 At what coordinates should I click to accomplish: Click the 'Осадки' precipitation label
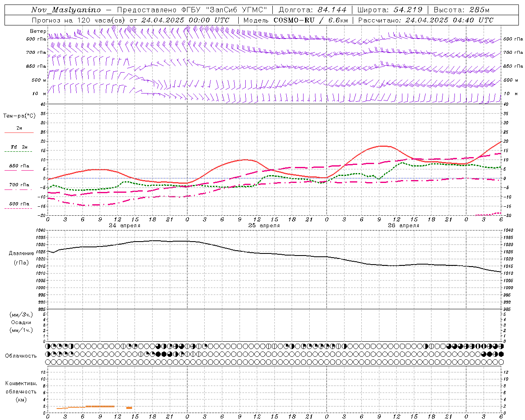[21, 322]
